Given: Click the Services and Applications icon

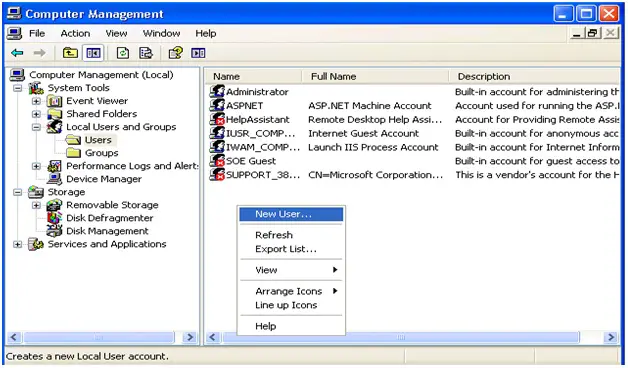Looking at the screenshot, I should (36, 244).
